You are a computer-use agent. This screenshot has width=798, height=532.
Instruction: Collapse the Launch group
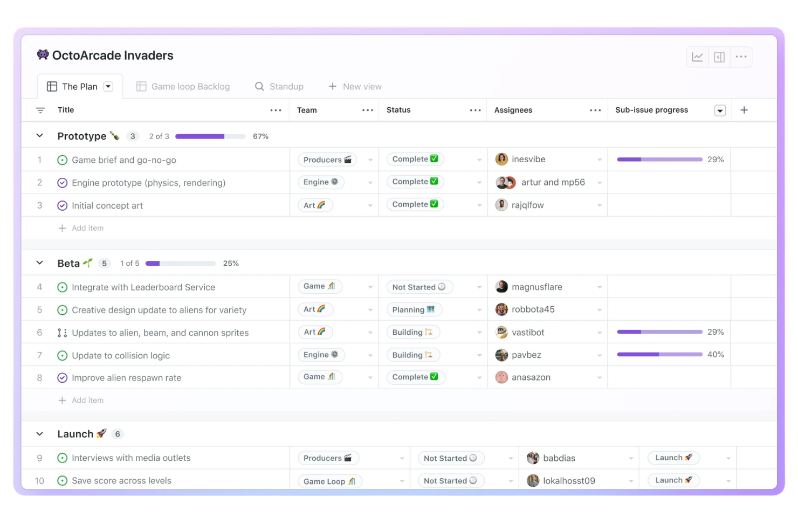pos(39,433)
